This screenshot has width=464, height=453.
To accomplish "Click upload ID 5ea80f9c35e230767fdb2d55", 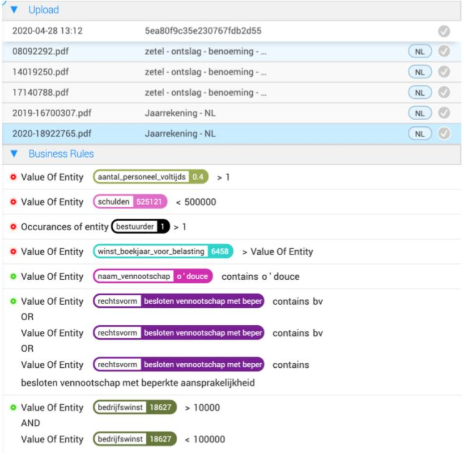I will tap(203, 31).
